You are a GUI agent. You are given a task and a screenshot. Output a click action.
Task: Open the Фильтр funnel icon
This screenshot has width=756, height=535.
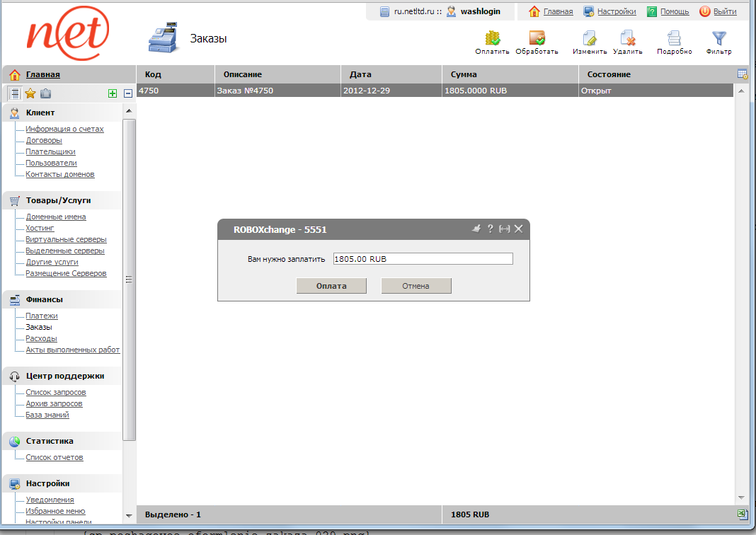pyautogui.click(x=718, y=39)
